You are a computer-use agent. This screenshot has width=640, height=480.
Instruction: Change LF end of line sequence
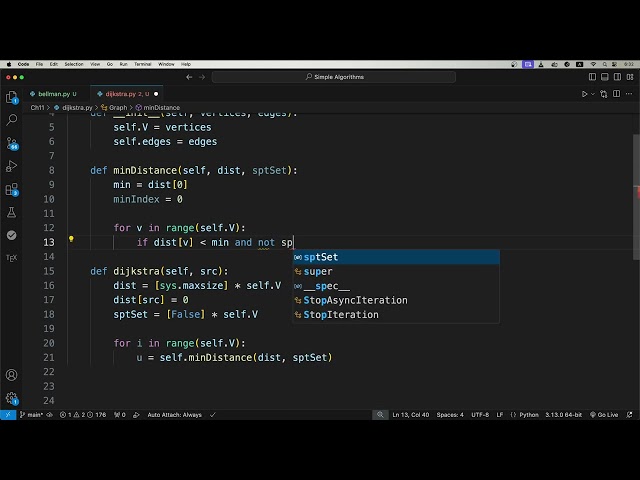(500, 415)
